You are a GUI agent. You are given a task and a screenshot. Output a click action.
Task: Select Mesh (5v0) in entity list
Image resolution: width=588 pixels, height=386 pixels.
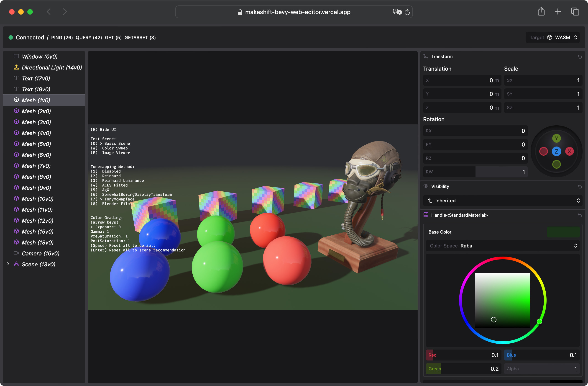coord(36,144)
